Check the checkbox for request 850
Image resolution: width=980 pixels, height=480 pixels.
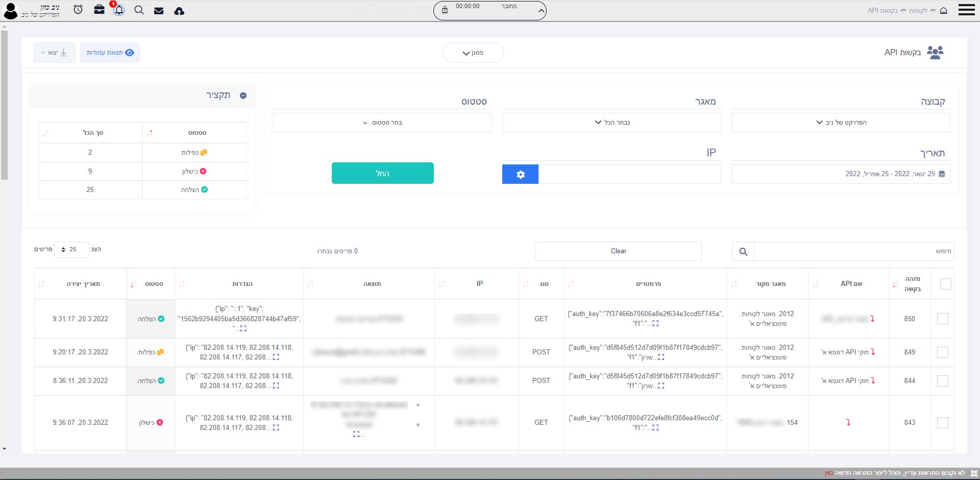[943, 319]
